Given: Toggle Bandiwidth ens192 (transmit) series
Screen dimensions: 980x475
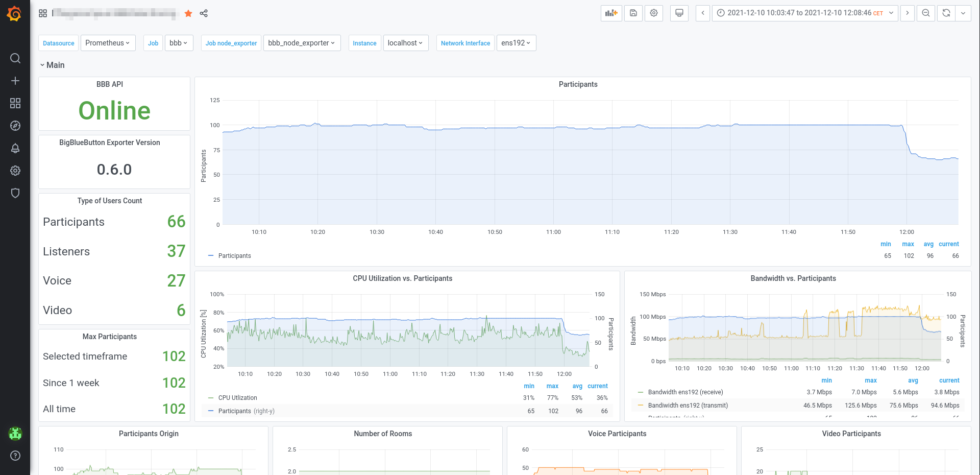Looking at the screenshot, I should point(688,406).
